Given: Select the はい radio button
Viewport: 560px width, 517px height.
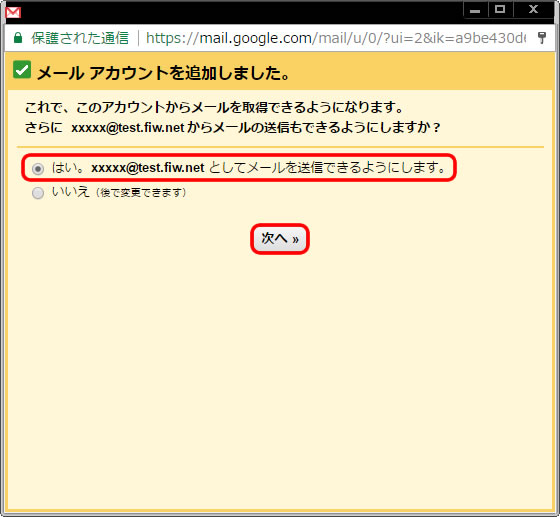Looking at the screenshot, I should coord(38,169).
